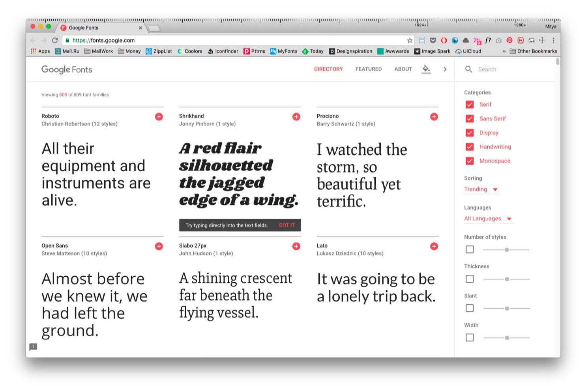588x386 pixels.
Task: Click the blue eye extension icon
Action: (455, 40)
